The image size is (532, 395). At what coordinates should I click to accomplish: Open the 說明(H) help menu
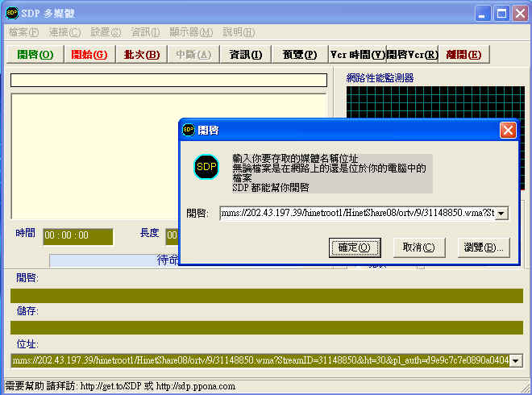[x=239, y=32]
